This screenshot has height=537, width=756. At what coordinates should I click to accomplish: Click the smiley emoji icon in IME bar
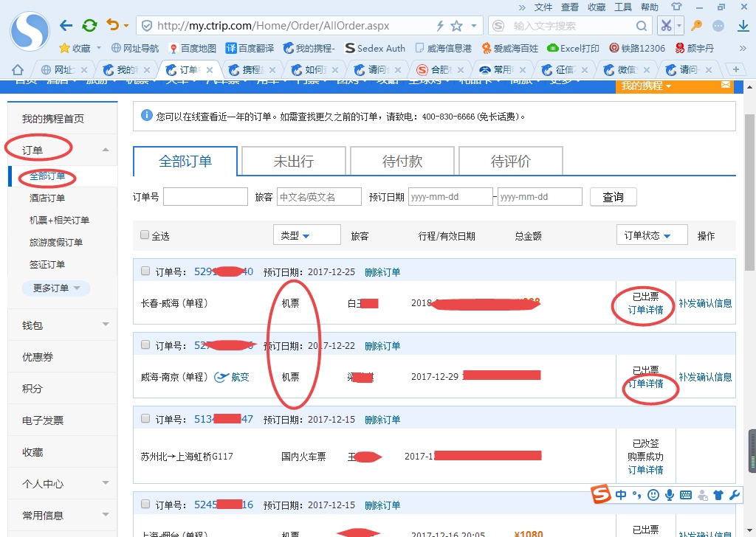[x=653, y=495]
